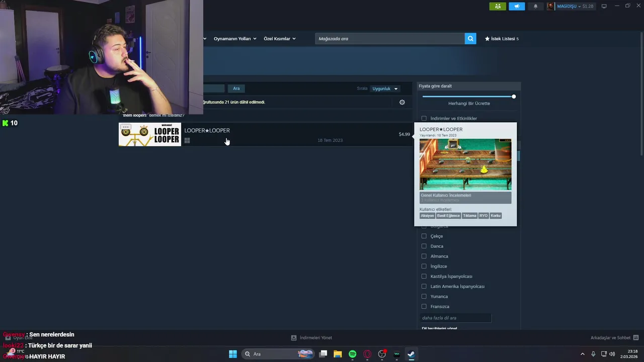Open the Windows Start menu

pos(233,354)
